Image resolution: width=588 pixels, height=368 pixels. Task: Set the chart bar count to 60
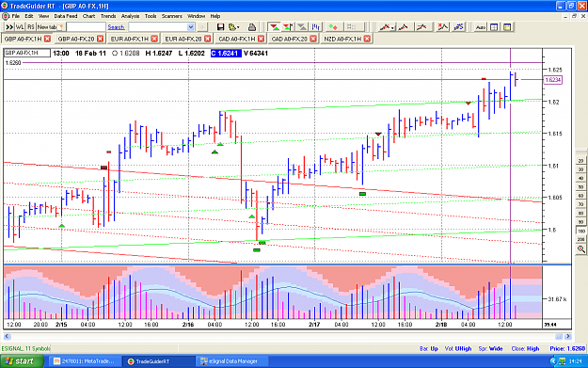pyautogui.click(x=580, y=196)
